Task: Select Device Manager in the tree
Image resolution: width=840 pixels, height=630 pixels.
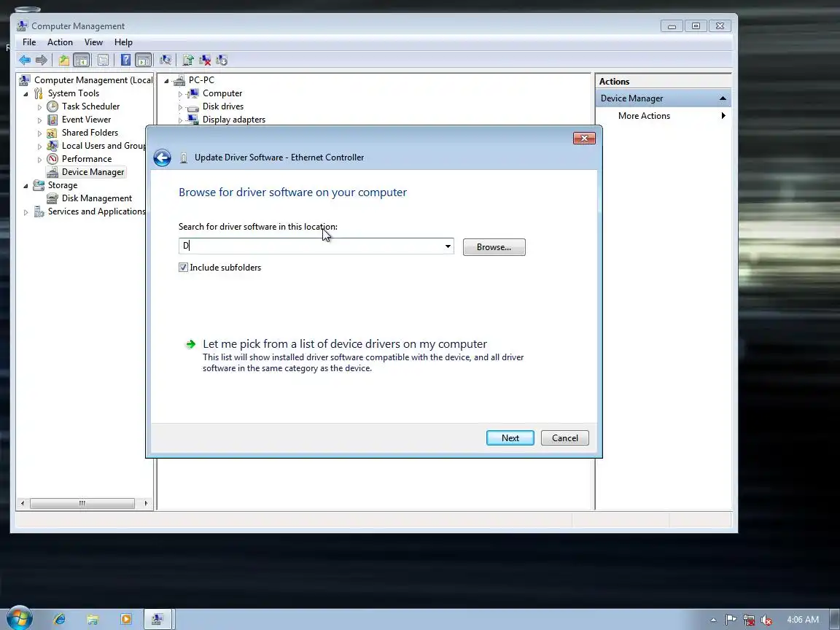Action: [x=93, y=172]
